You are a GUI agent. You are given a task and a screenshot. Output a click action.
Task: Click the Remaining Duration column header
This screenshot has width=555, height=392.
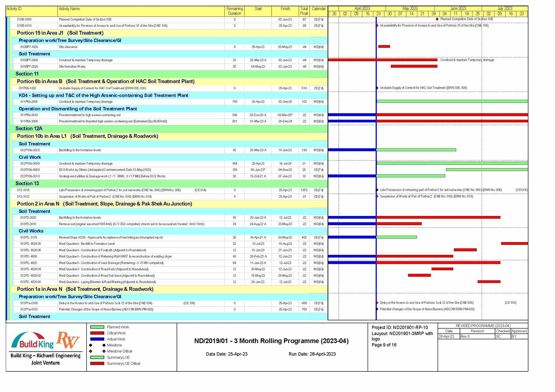coord(235,11)
